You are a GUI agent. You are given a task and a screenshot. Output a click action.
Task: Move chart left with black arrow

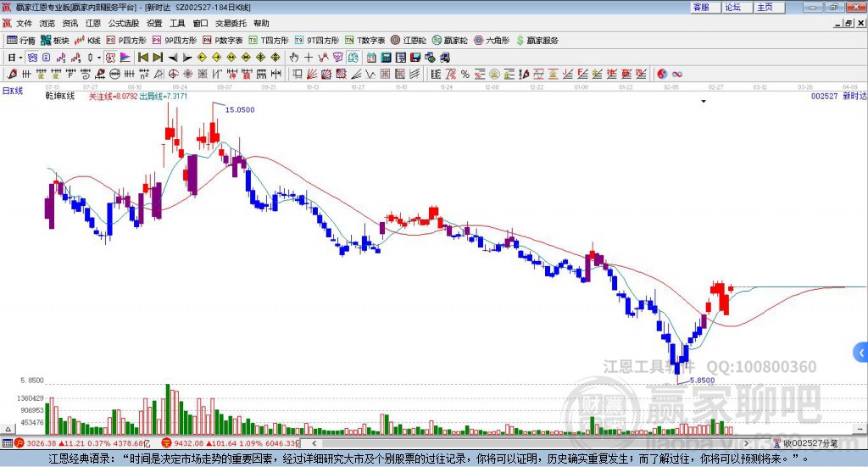tap(173, 58)
